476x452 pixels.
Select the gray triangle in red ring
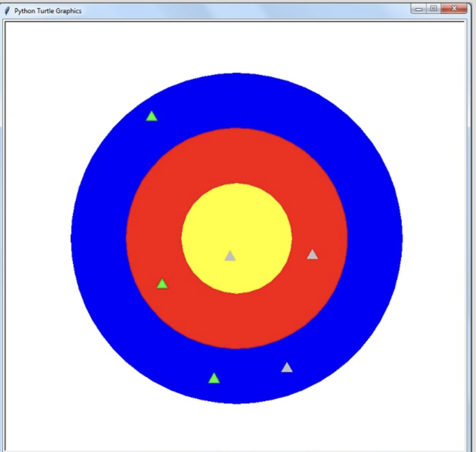coord(312,254)
